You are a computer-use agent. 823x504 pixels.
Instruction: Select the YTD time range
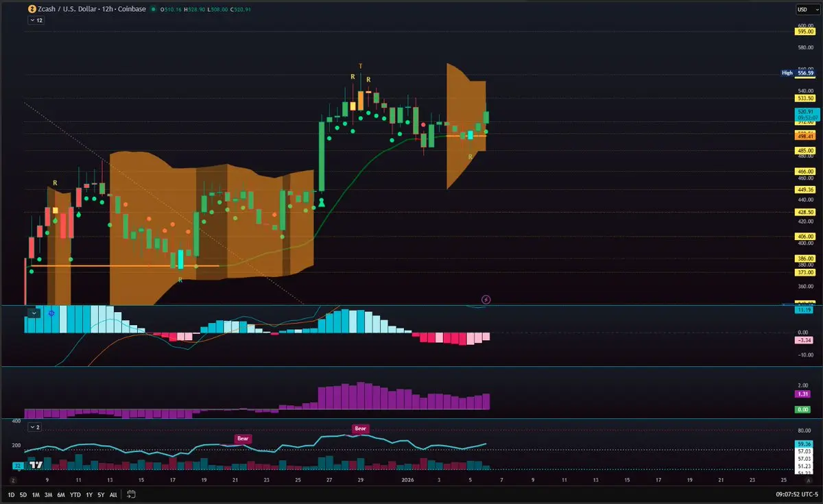(75, 494)
